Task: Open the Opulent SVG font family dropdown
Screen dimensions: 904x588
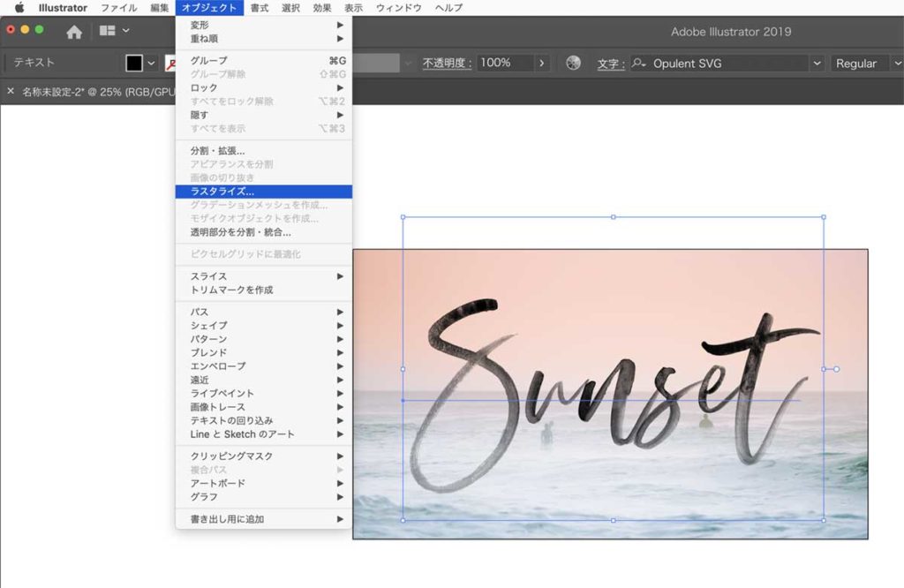Action: tap(816, 64)
